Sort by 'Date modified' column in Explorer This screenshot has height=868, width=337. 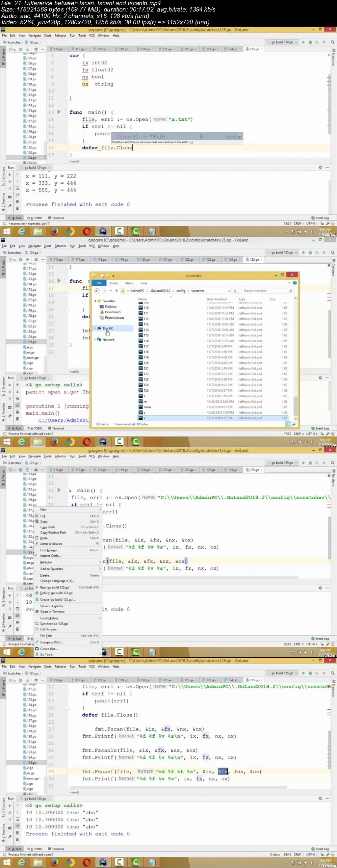[x=216, y=299]
